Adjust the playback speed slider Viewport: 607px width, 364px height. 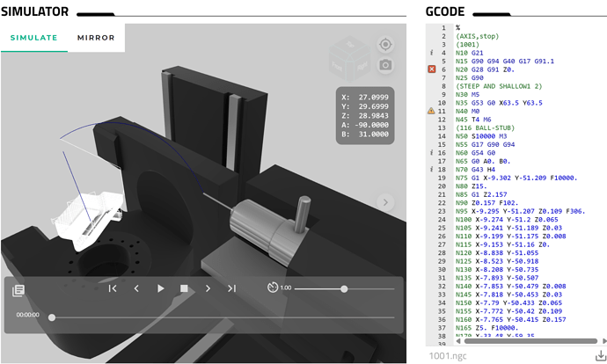344,288
